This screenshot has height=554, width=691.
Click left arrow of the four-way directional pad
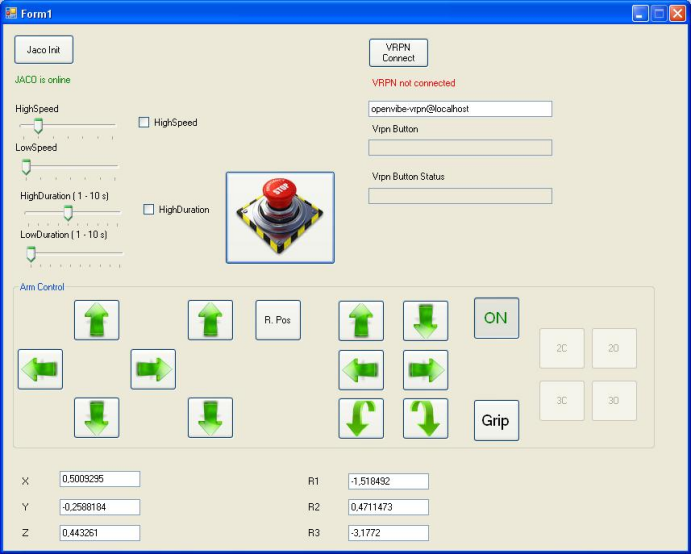point(40,369)
